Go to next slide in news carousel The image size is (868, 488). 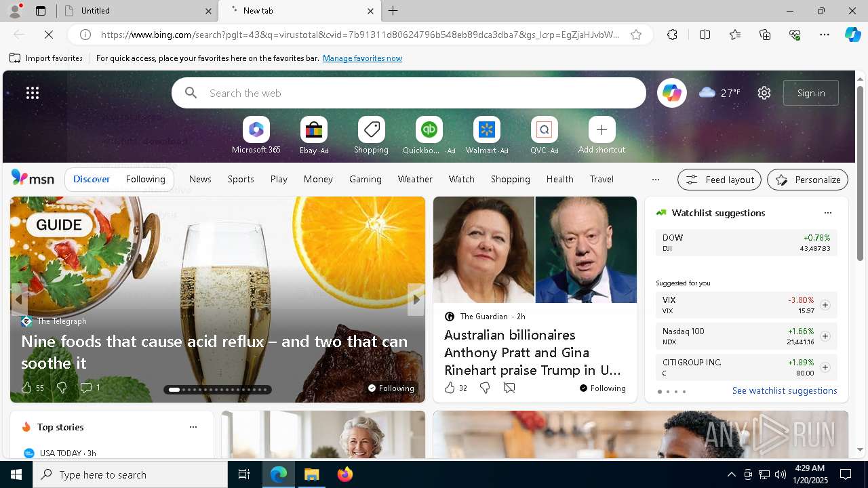416,299
